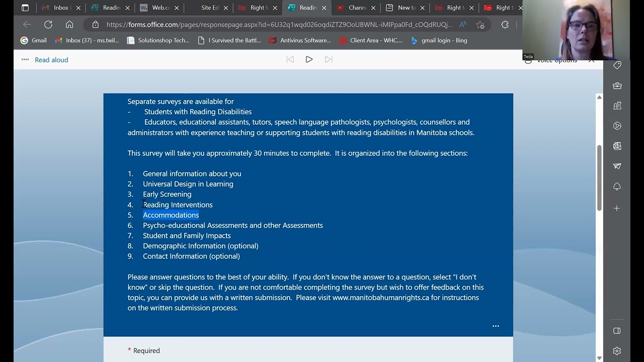Reload the current page
This screenshot has width=644, height=362.
point(48,24)
